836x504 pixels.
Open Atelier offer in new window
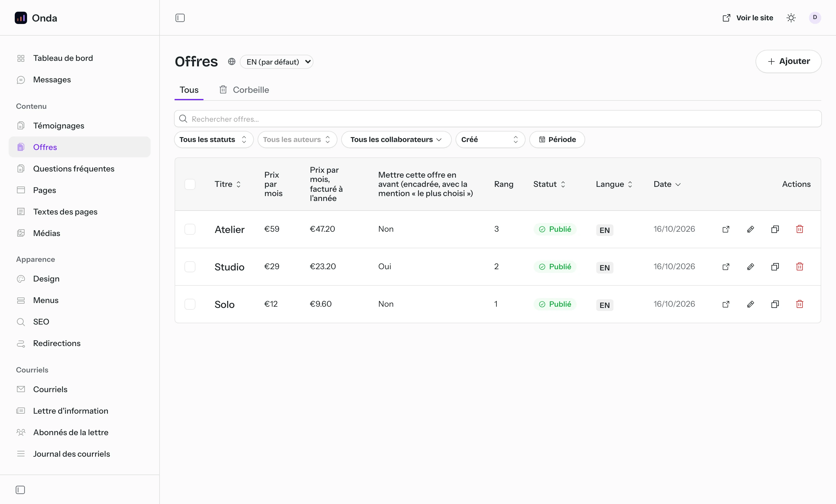click(726, 229)
